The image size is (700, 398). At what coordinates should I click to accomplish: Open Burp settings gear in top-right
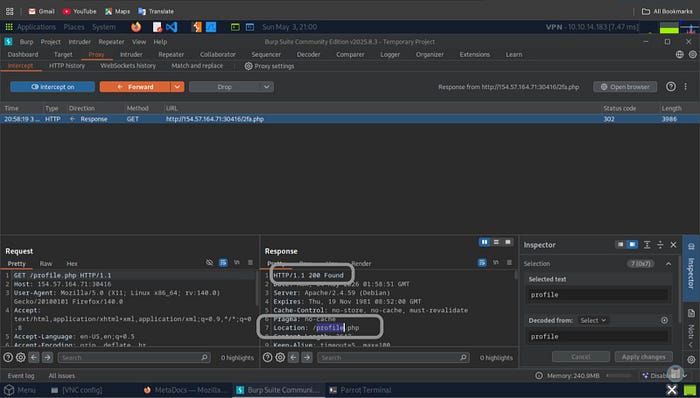point(692,54)
